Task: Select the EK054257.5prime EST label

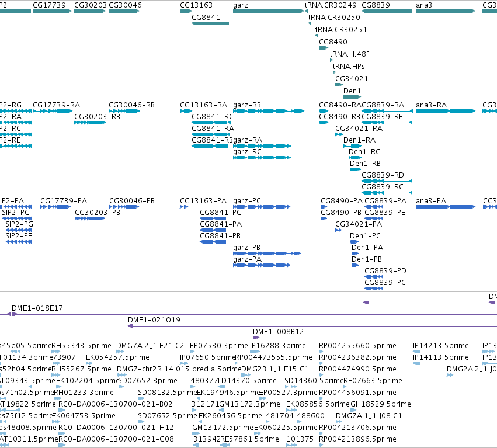Action: [117, 357]
